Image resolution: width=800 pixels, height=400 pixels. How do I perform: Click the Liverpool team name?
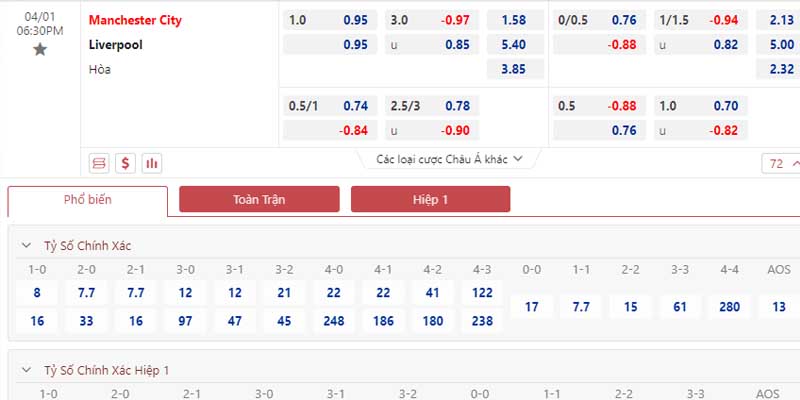114,45
